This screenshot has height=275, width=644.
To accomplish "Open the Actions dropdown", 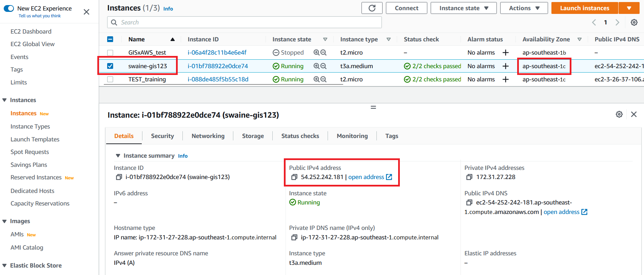I will 524,8.
